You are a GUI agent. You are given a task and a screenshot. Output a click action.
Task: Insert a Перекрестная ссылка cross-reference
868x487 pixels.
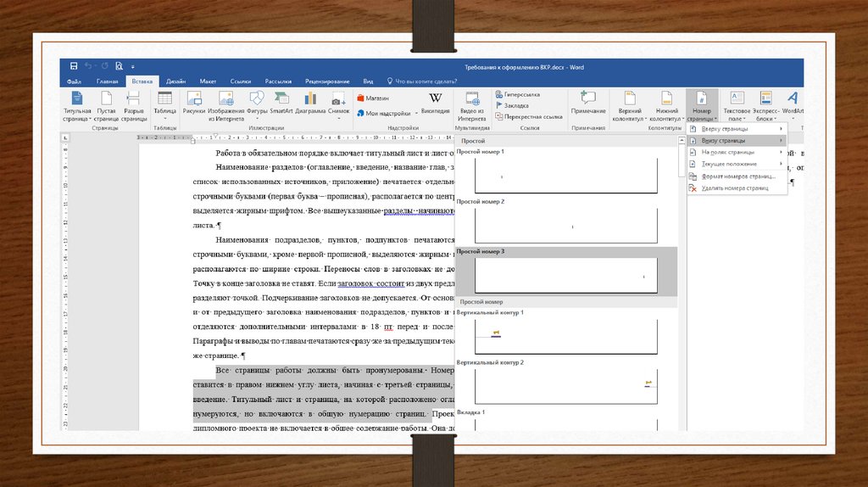529,116
